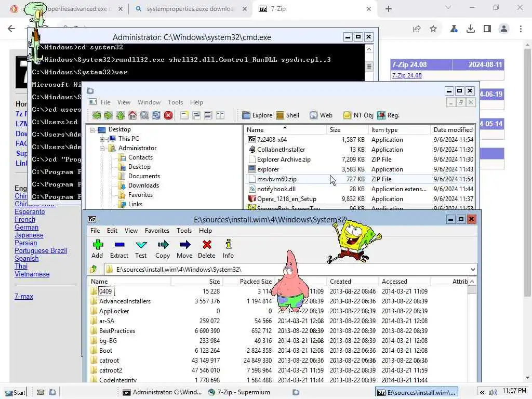Open Help menu in explorer window
Image resolution: width=532 pixels, height=399 pixels.
coord(196,102)
